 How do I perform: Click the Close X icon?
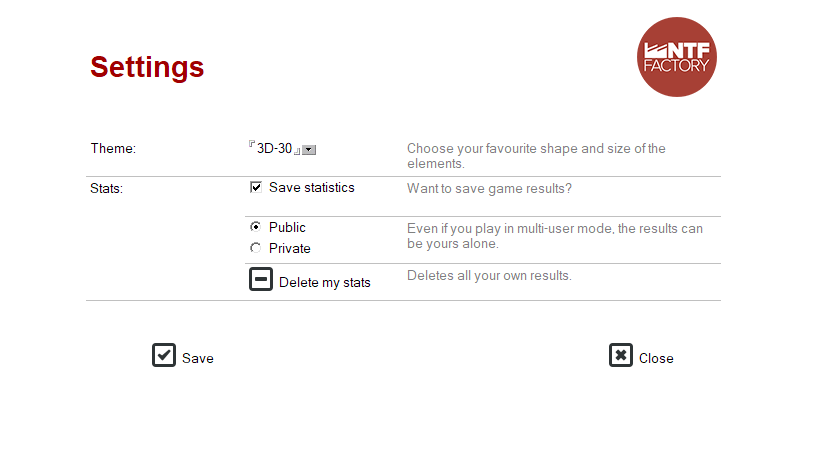[621, 355]
